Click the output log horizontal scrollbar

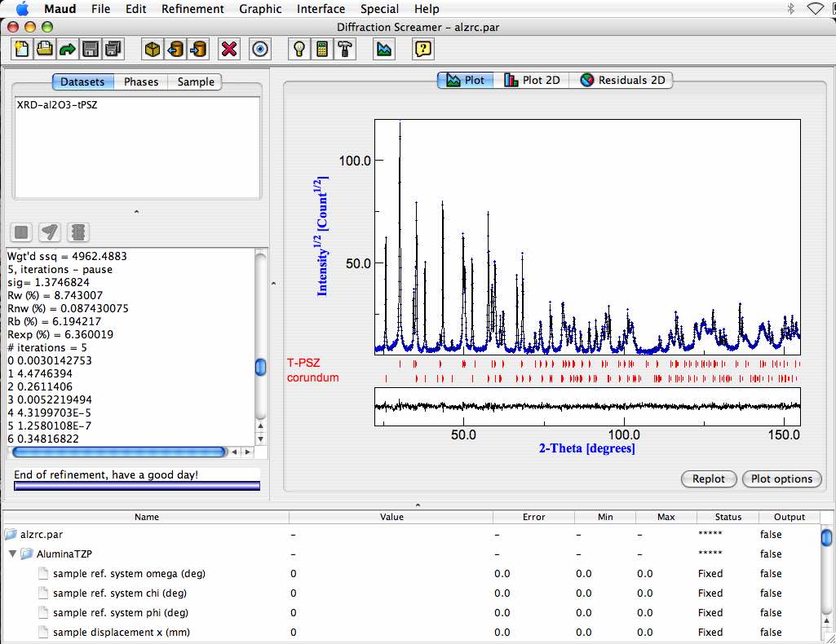click(120, 452)
